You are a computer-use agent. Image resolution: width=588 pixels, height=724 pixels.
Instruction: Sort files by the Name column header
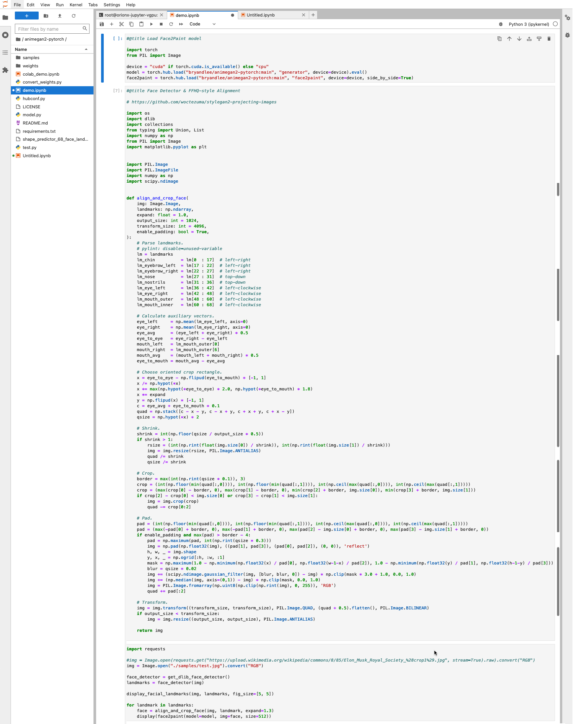coord(52,49)
